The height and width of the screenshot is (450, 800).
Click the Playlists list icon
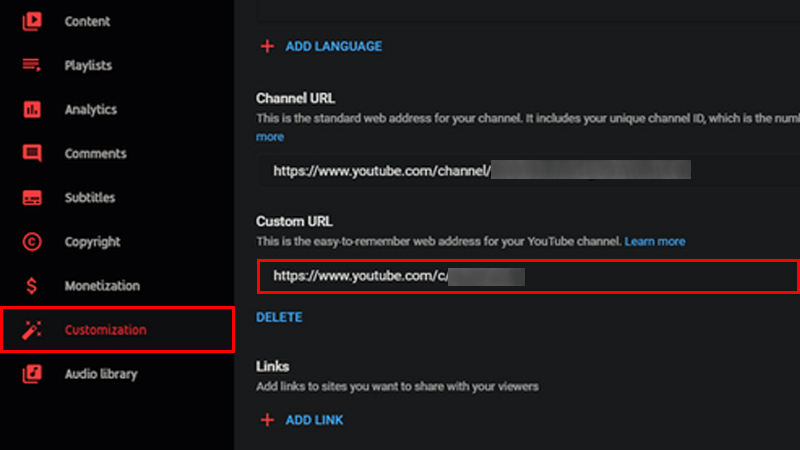point(32,65)
